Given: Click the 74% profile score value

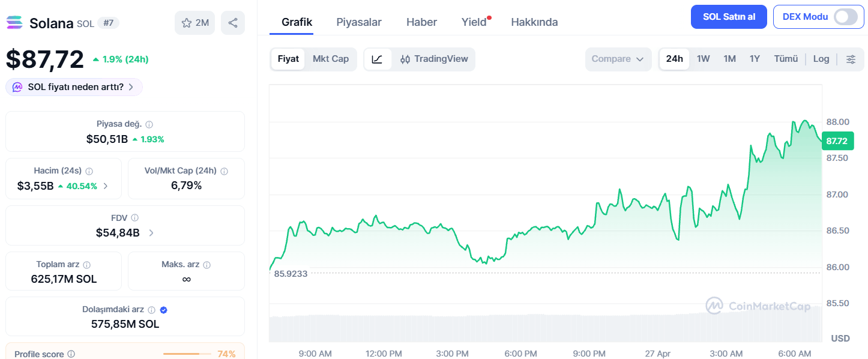Looking at the screenshot, I should (x=226, y=354).
